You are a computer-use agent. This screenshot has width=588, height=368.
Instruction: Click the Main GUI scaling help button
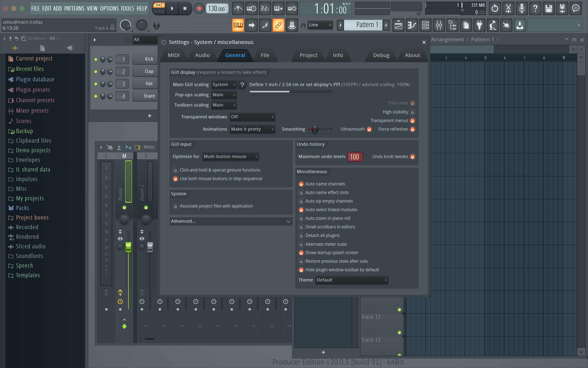[x=242, y=85]
